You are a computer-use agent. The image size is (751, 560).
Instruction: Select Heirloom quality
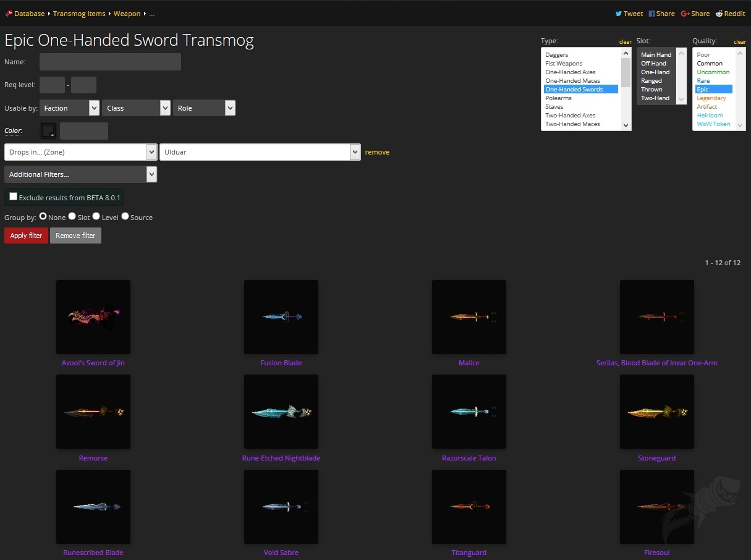pos(710,116)
